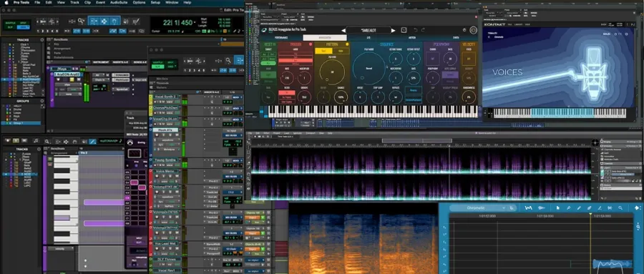The image size is (644, 274).
Task: Click the waveform view icon in pitch editor
Action: 529,208
